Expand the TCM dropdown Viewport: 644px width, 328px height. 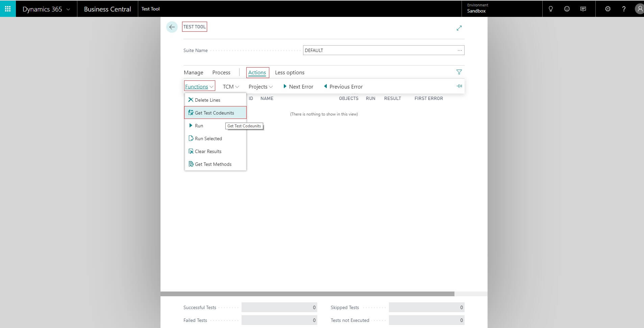pyautogui.click(x=231, y=86)
